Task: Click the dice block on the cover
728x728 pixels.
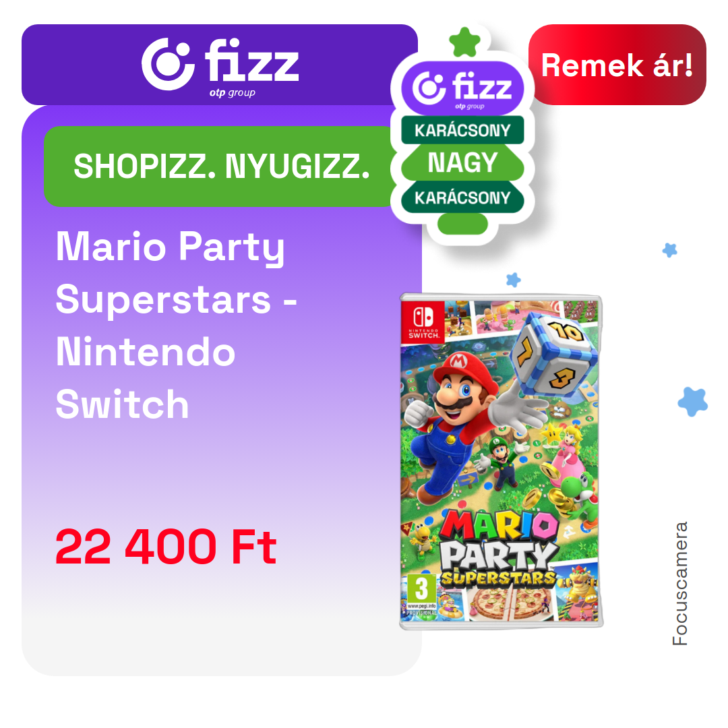Action: [553, 354]
